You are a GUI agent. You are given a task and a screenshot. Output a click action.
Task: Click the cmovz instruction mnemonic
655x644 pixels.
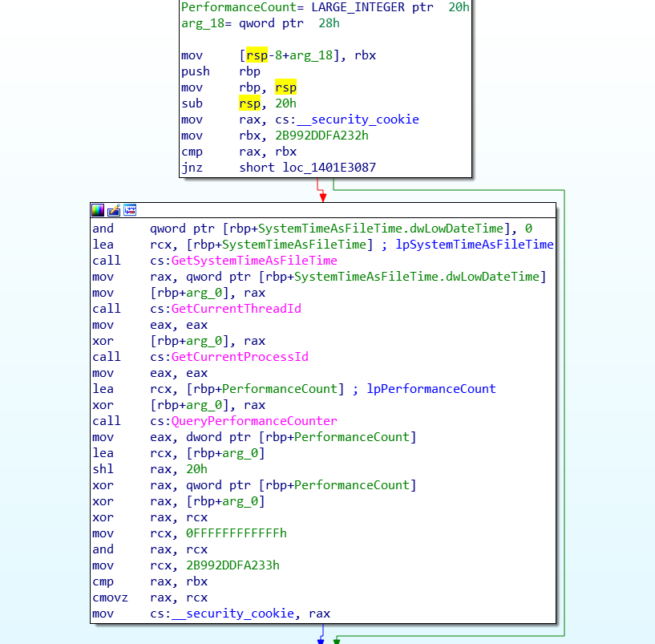pyautogui.click(x=111, y=597)
